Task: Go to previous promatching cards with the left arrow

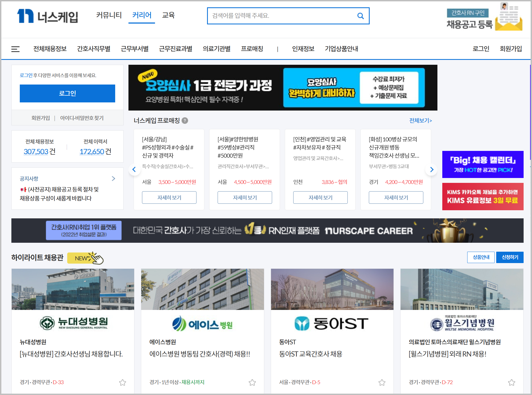Action: pyautogui.click(x=134, y=170)
